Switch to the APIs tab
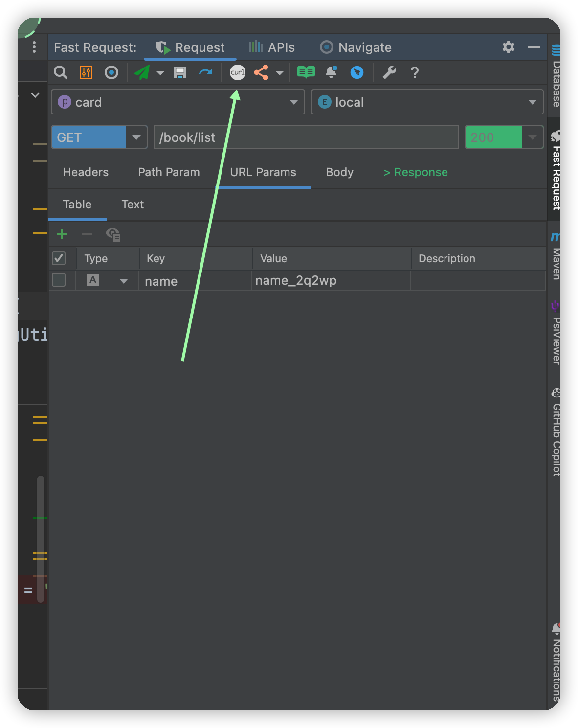 point(272,47)
